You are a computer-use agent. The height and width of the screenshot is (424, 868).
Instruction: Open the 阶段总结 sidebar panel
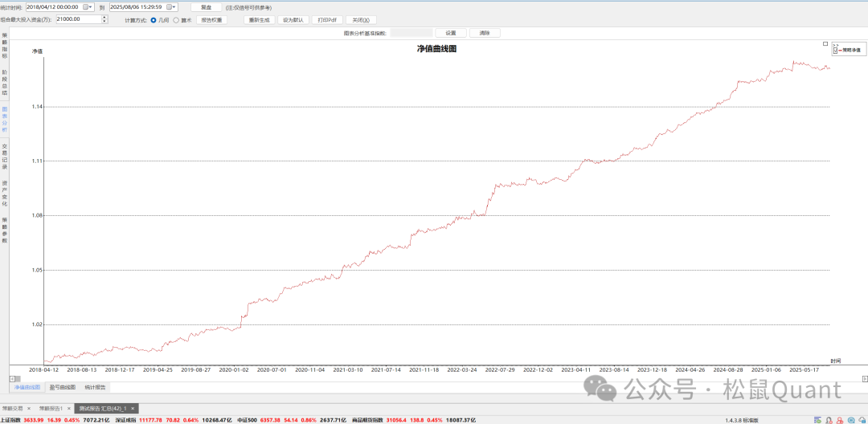pyautogui.click(x=4, y=82)
